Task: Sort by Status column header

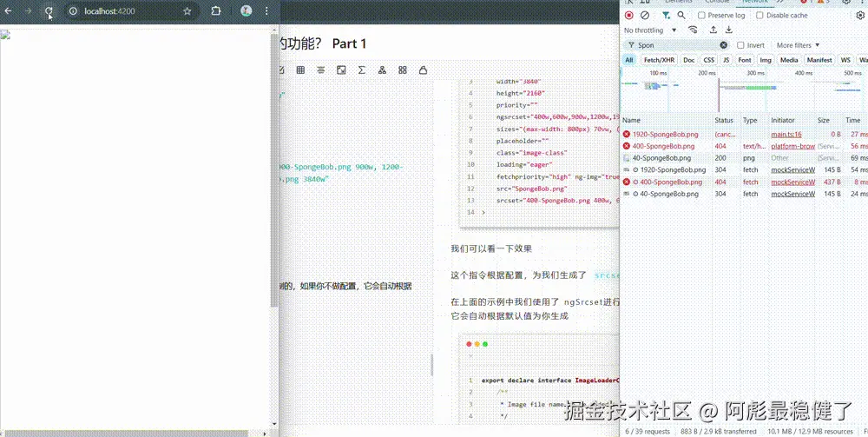Action: coord(724,120)
